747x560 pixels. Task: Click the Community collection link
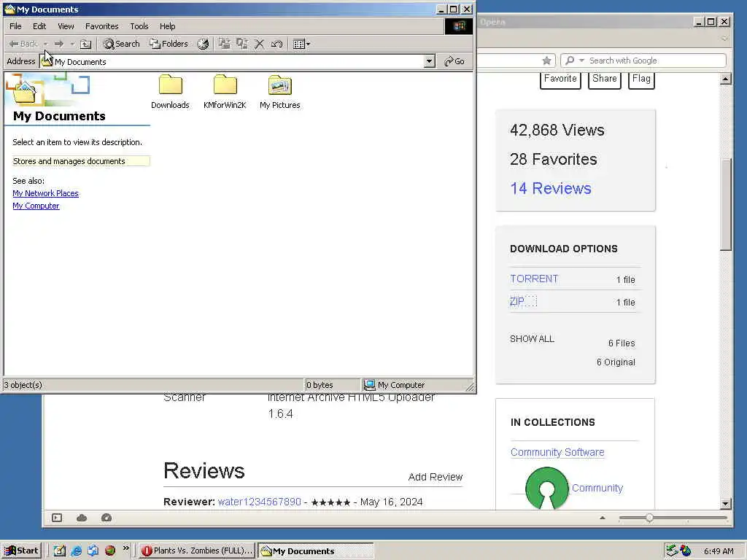tap(597, 488)
